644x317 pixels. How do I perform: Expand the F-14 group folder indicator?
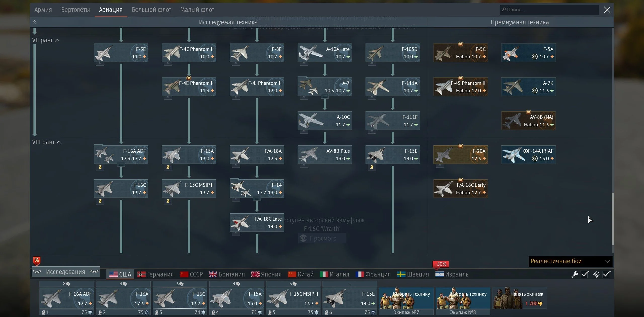click(x=257, y=199)
